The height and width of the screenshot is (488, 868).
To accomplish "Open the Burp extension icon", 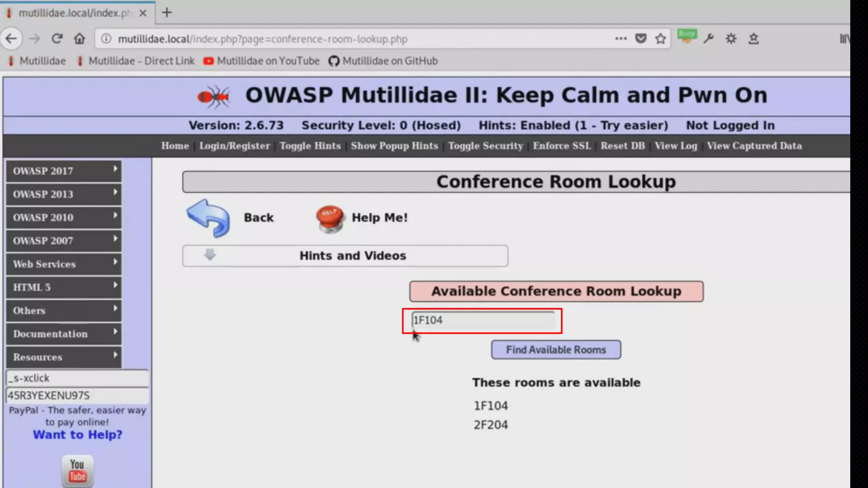I will [x=687, y=36].
